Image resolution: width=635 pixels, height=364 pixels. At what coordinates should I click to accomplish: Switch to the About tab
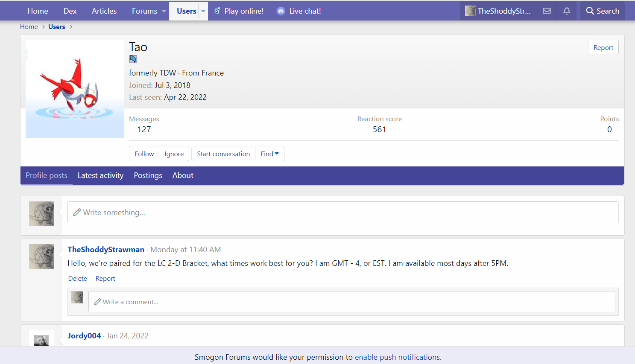click(183, 175)
